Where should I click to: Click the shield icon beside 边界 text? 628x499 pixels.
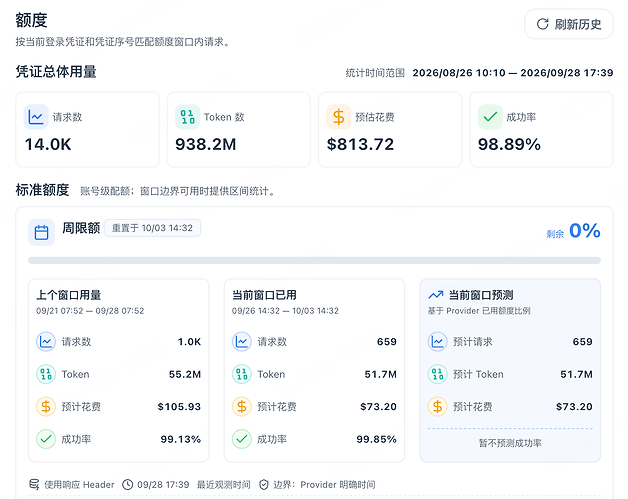click(x=264, y=485)
